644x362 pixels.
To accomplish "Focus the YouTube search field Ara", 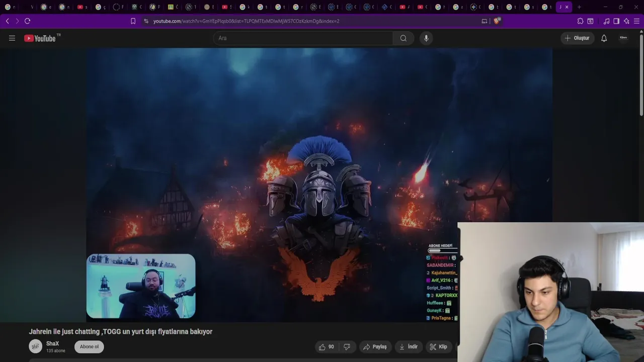I will (303, 38).
